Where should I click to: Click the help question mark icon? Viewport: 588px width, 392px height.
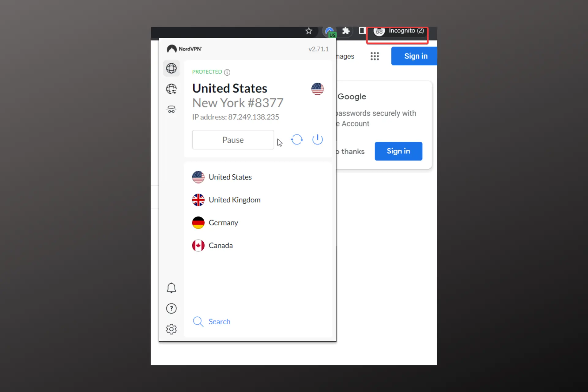point(171,308)
